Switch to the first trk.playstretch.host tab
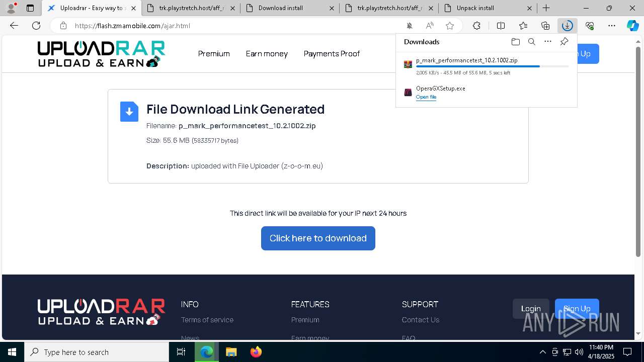This screenshot has width=644, height=362. click(x=190, y=8)
